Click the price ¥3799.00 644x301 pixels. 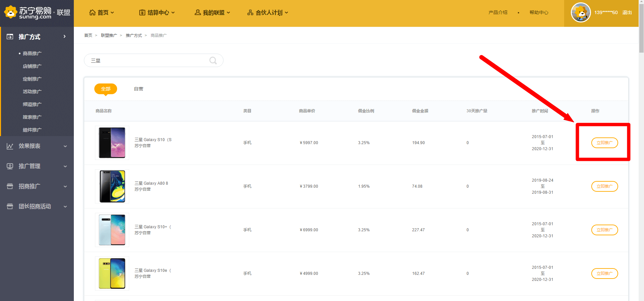point(309,186)
